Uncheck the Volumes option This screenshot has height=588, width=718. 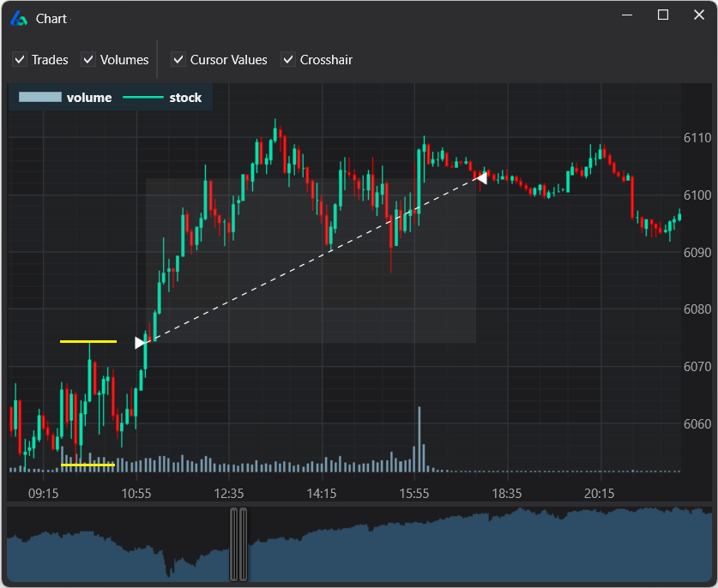coord(87,60)
